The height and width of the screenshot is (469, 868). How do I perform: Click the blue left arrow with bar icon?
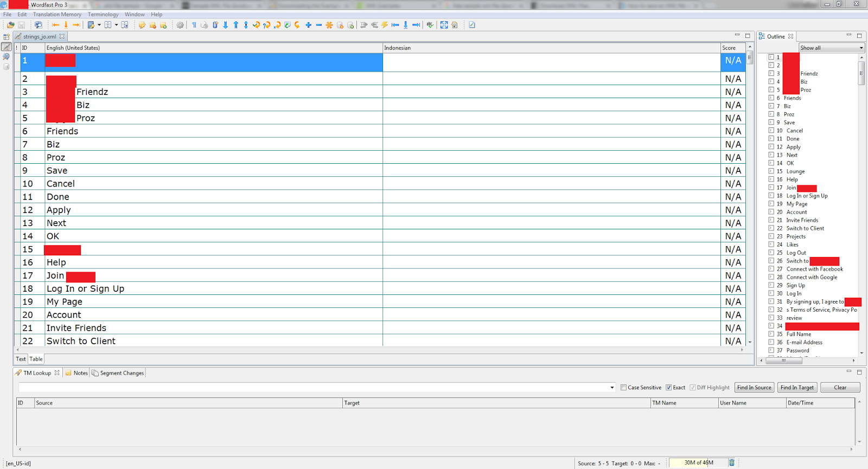[x=395, y=25]
